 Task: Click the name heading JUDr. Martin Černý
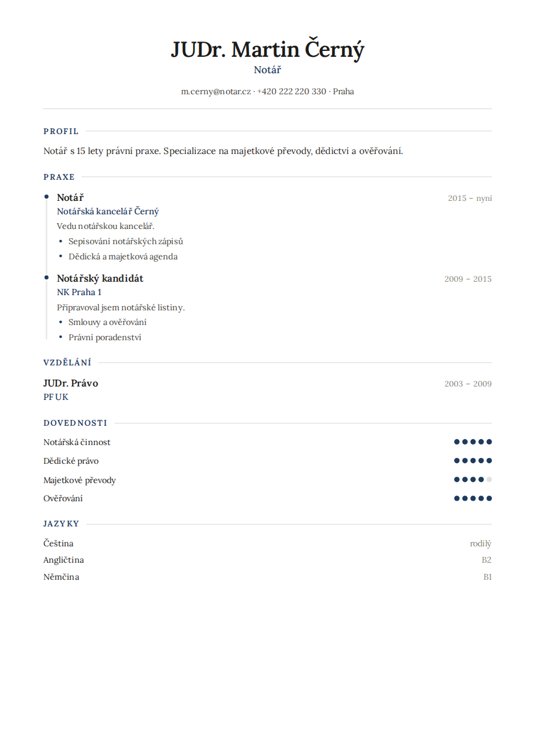(x=267, y=49)
